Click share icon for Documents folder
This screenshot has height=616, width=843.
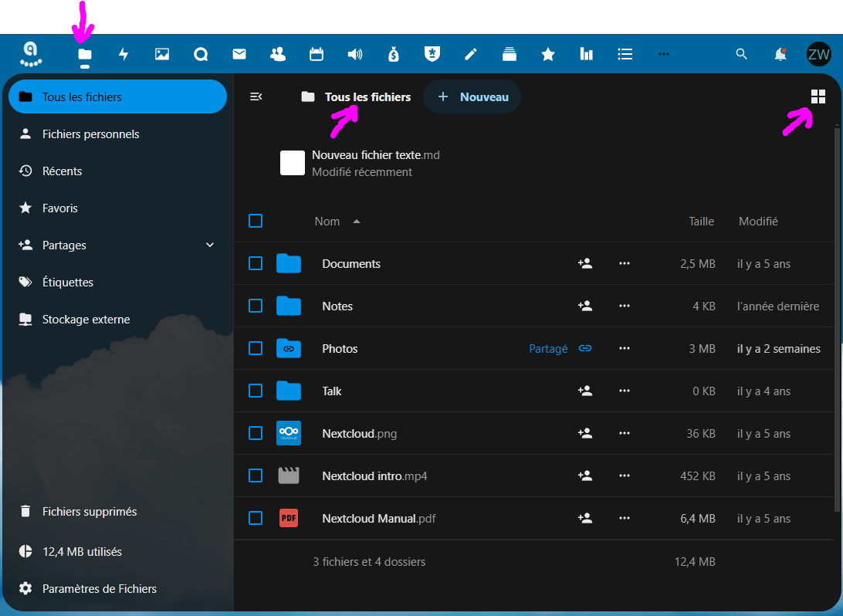tap(585, 264)
